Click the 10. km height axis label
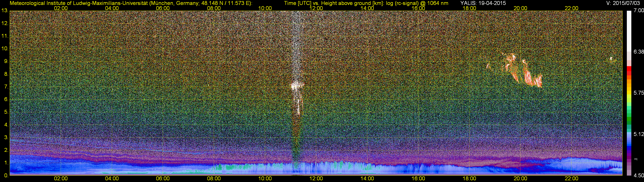Image resolution: width=644 pixels, height=182 pixels. [5, 49]
